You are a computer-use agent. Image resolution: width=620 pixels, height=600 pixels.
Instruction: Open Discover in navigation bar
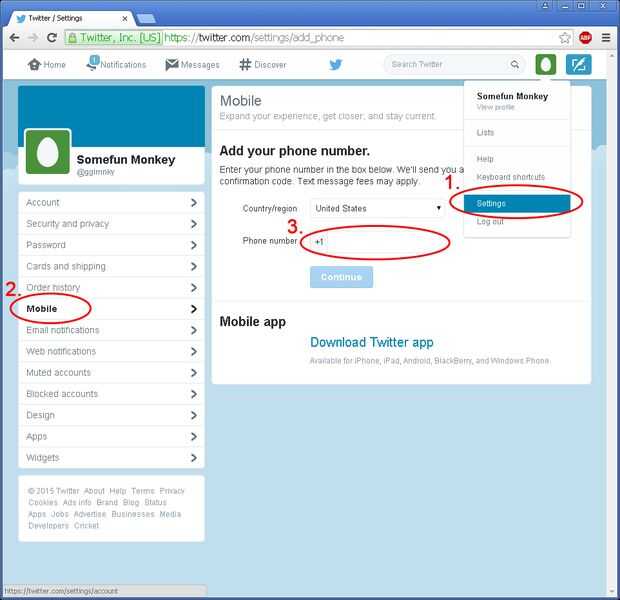(x=263, y=64)
